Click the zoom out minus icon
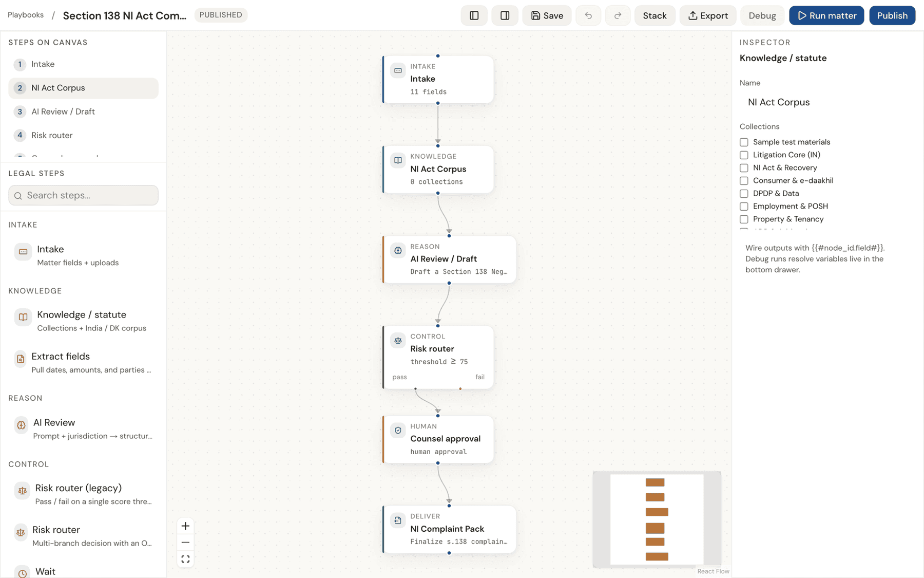The image size is (924, 578). click(x=185, y=543)
